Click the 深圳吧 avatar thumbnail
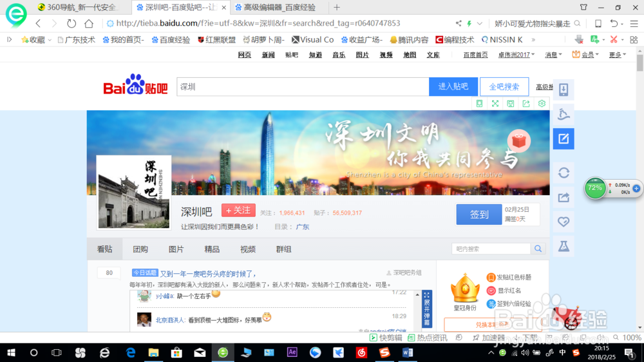 point(134,193)
